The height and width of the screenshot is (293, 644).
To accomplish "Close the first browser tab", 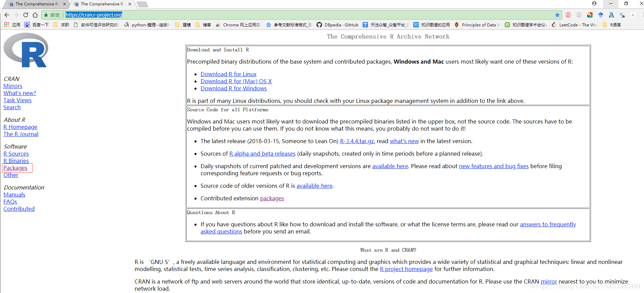I will click(65, 4).
